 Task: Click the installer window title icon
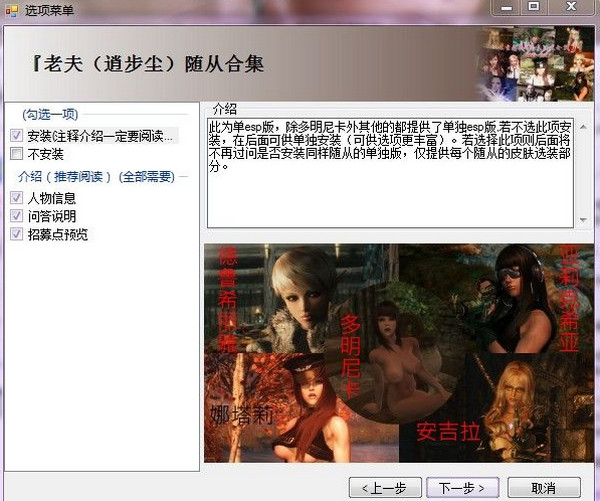[11, 10]
